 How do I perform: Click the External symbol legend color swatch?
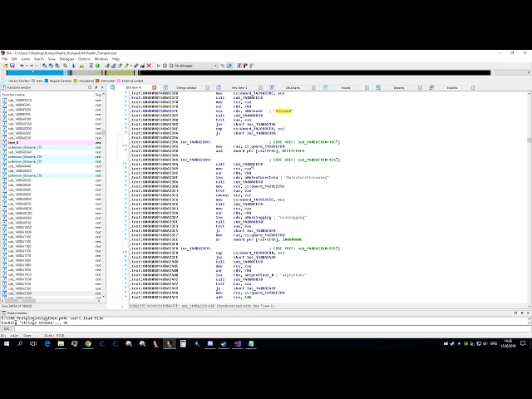pyautogui.click(x=119, y=81)
